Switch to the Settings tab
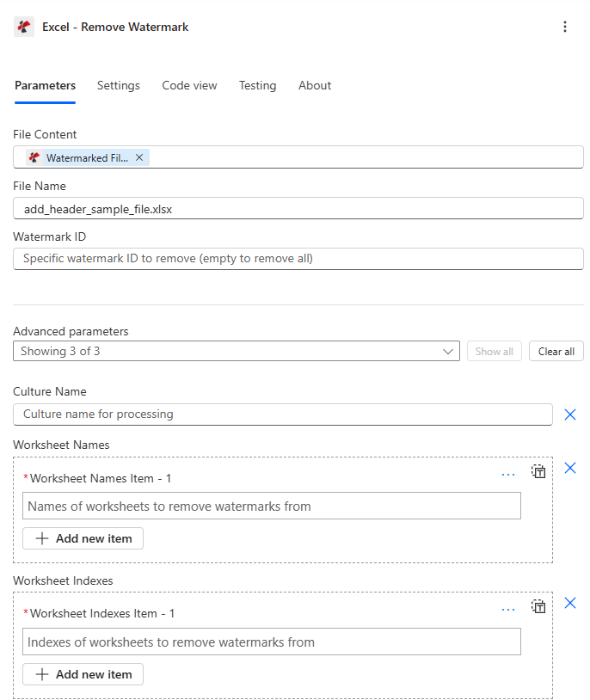The height and width of the screenshot is (700, 590). [119, 85]
